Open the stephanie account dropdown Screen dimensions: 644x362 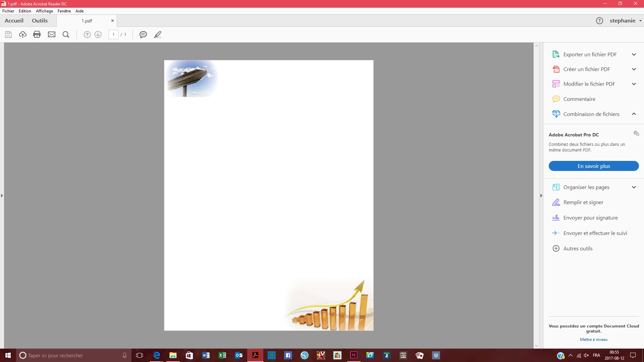pos(625,21)
